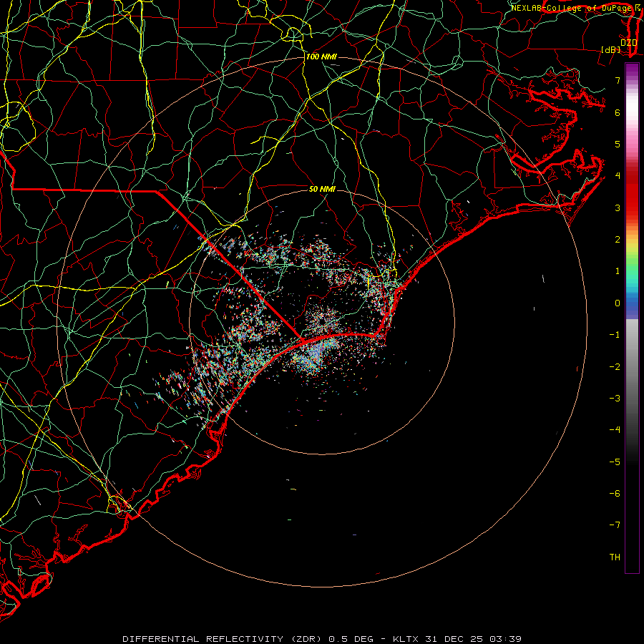This screenshot has height=644, width=644.
Task: Click the "-4" tick label on the scale
Action: click(x=615, y=430)
